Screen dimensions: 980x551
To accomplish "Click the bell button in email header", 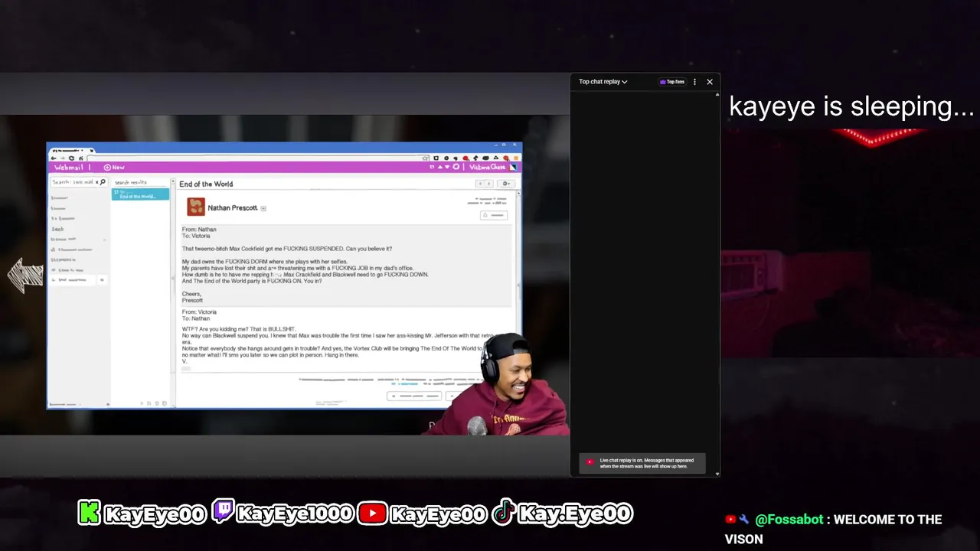I will (x=494, y=215).
